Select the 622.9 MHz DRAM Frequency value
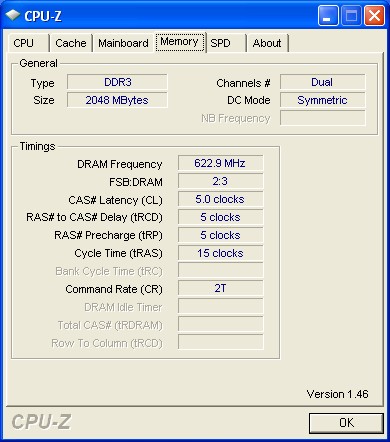The height and width of the screenshot is (442, 390). (220, 163)
